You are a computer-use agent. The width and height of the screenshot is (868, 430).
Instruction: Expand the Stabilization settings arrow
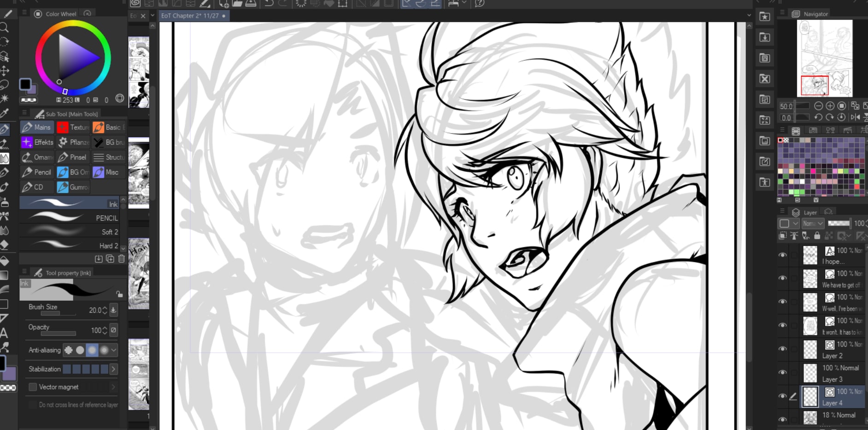click(113, 369)
